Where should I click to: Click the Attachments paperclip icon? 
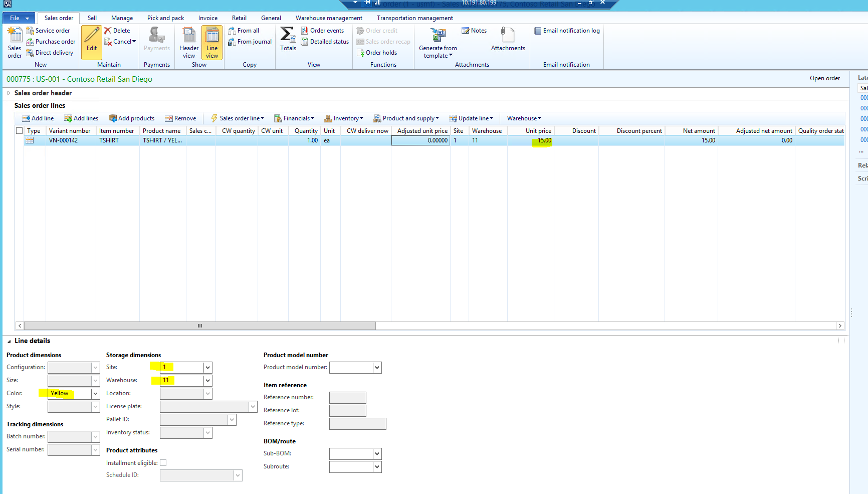point(508,35)
